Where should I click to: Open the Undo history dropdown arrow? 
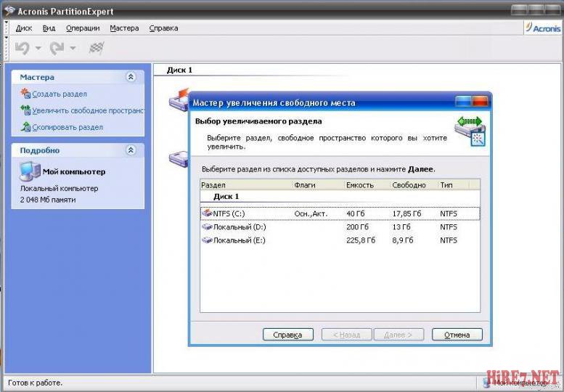[38, 49]
